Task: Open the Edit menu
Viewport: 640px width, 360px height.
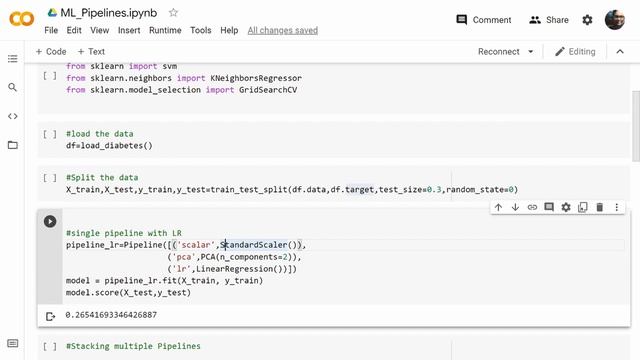Action: click(x=74, y=30)
